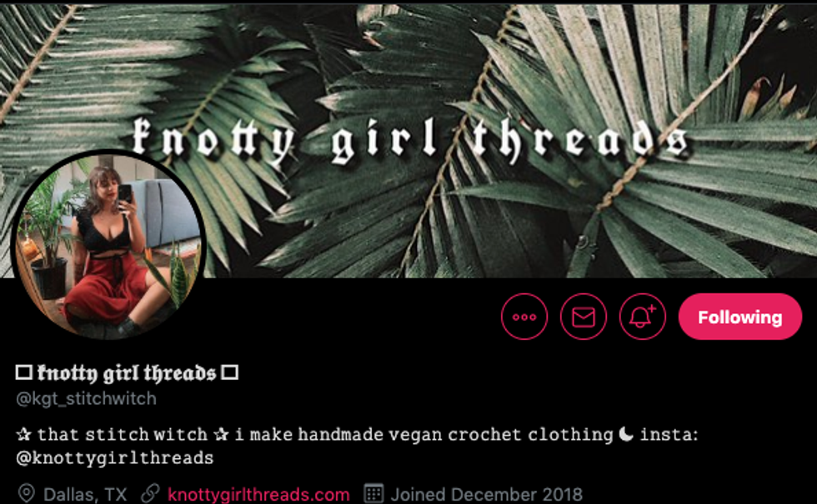Click the square emoji after display name
Image resolution: width=817 pixels, height=504 pixels.
pos(230,373)
